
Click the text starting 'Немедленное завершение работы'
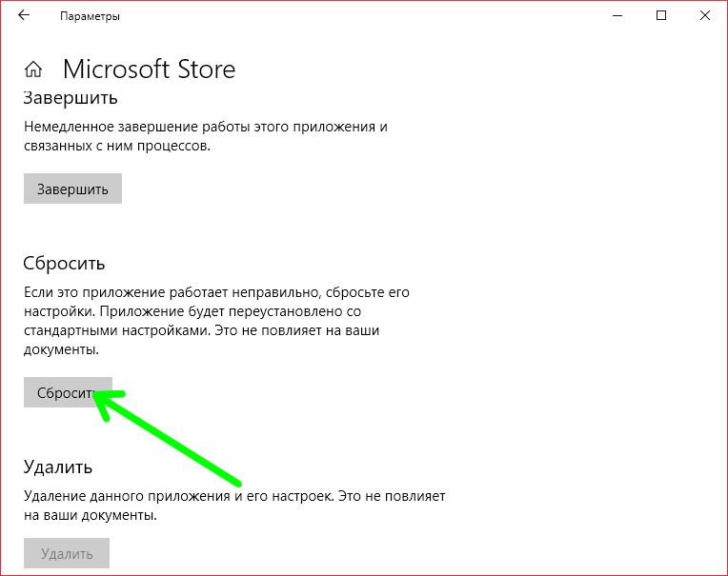pyautogui.click(x=206, y=136)
